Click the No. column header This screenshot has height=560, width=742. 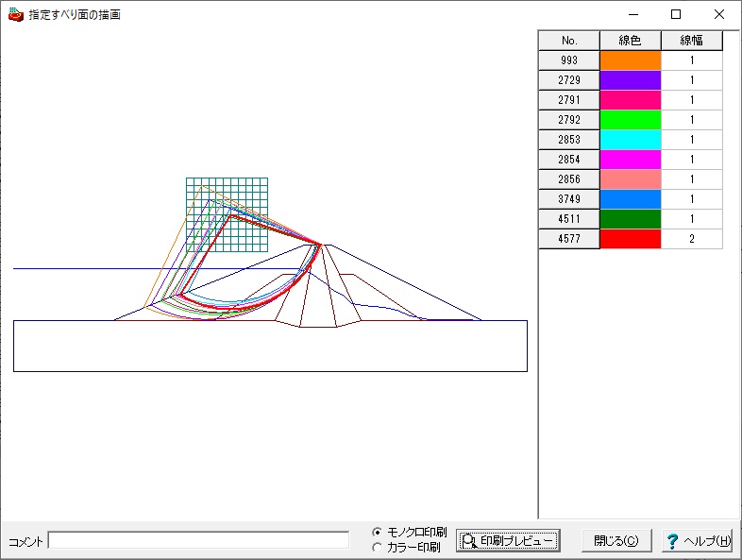coord(569,41)
